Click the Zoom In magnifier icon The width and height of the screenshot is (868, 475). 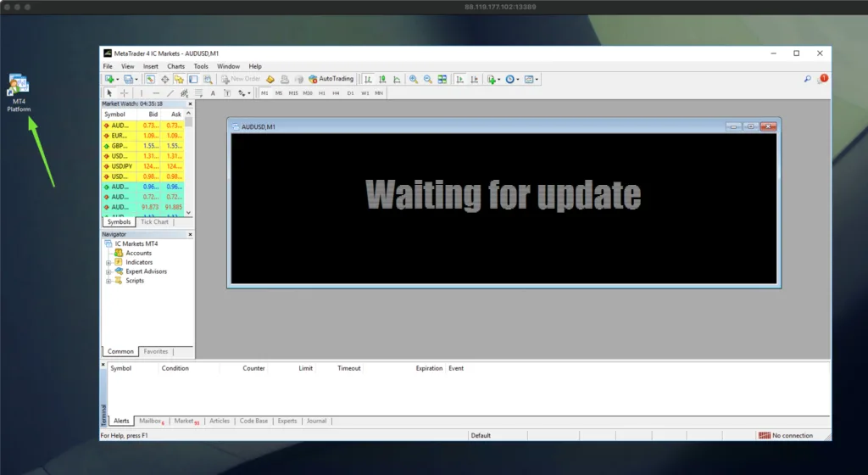(x=414, y=79)
